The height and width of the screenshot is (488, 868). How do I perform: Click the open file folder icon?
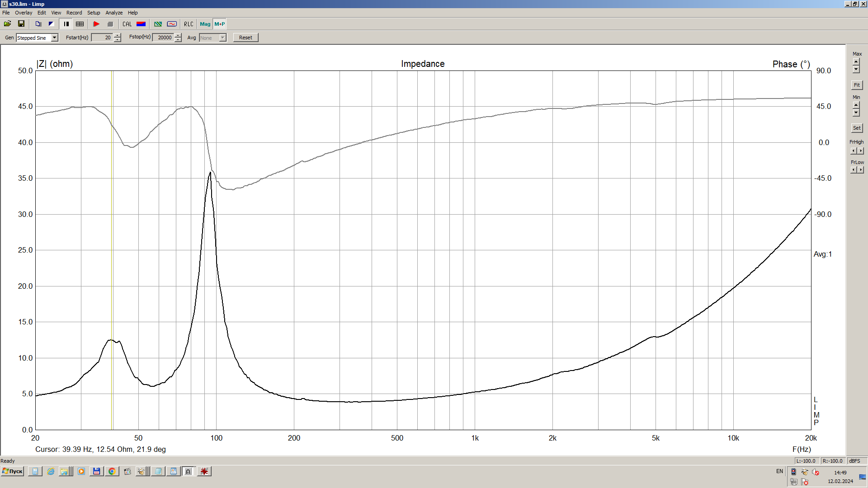pos(8,24)
